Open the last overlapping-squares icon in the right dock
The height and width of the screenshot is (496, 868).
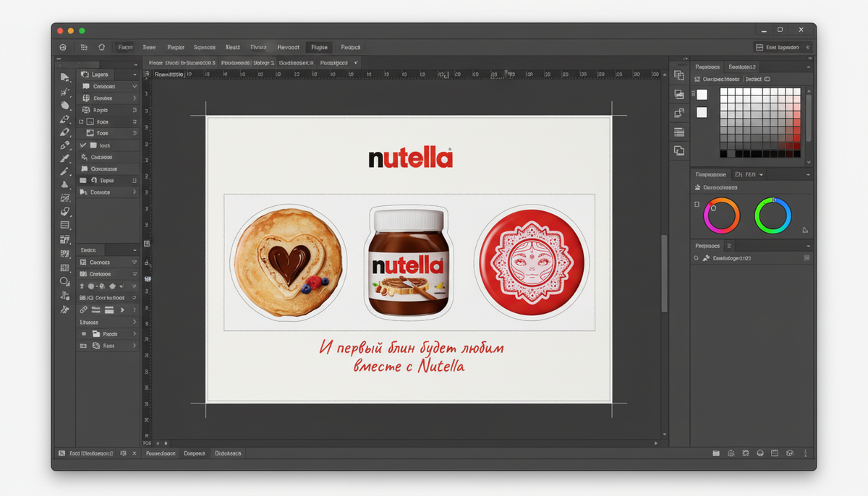point(678,150)
